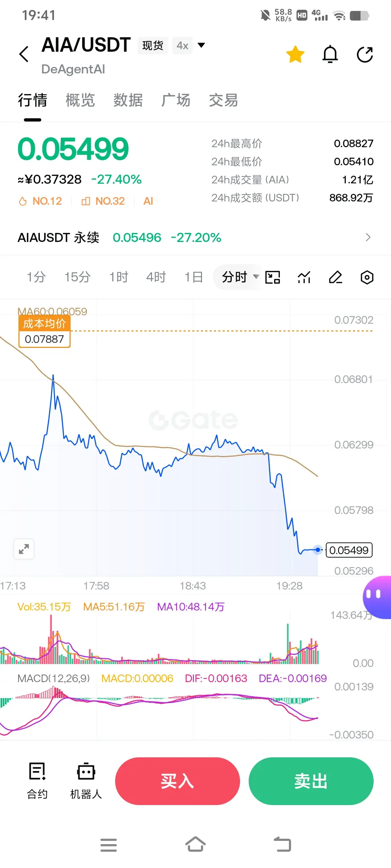
Task: Tap the red 买入 button
Action: coord(177,781)
